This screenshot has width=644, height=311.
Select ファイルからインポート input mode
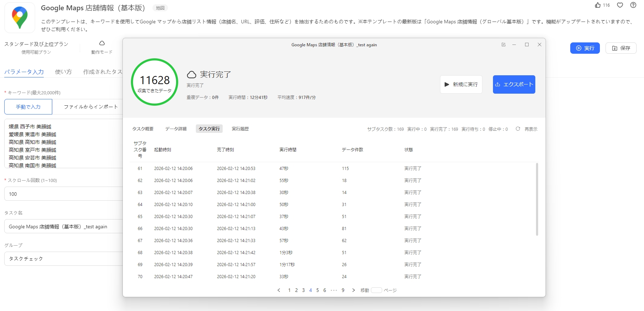[x=91, y=107]
